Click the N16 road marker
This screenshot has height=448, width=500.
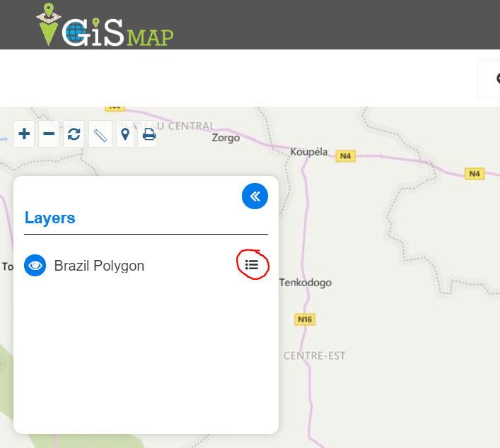[305, 319]
